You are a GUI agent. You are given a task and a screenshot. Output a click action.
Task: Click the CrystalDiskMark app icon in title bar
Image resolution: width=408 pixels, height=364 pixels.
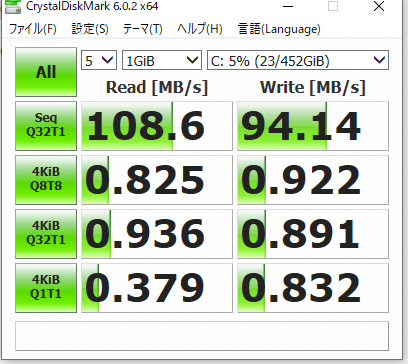click(13, 6)
